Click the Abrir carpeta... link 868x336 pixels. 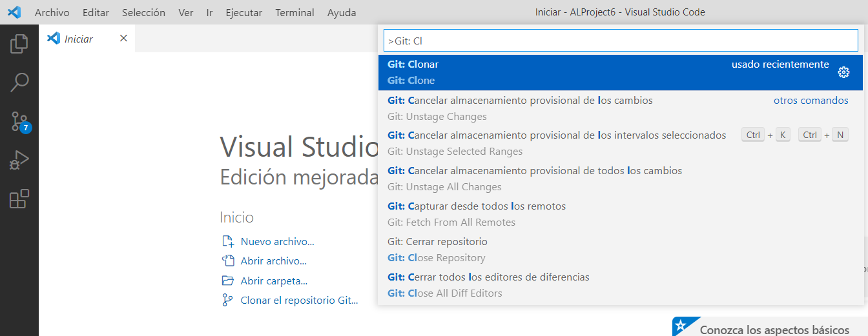click(x=274, y=281)
